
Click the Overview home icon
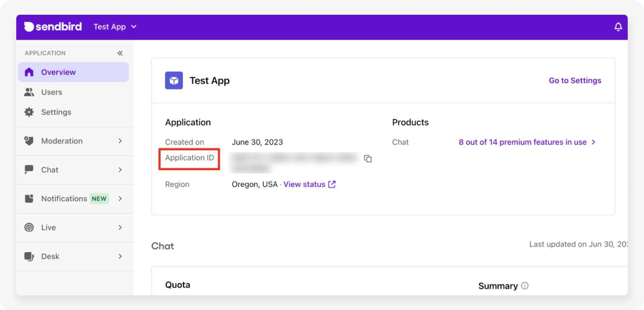(x=29, y=72)
